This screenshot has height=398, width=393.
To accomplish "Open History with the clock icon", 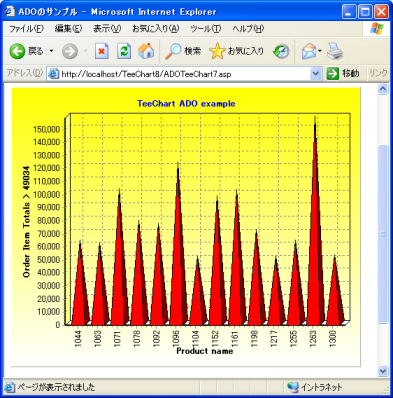I will click(281, 51).
